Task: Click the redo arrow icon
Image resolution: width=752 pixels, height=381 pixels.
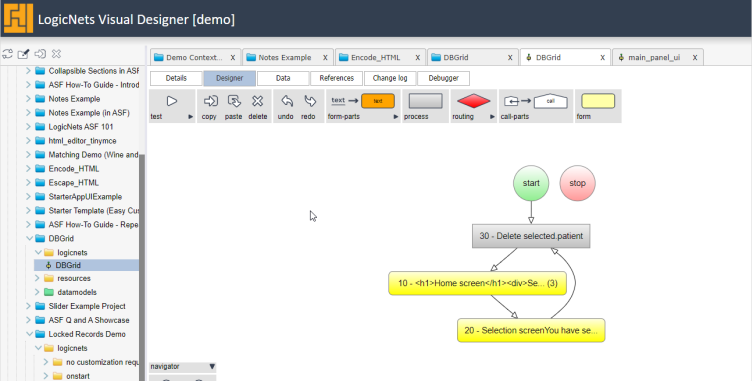Action: pos(310,101)
